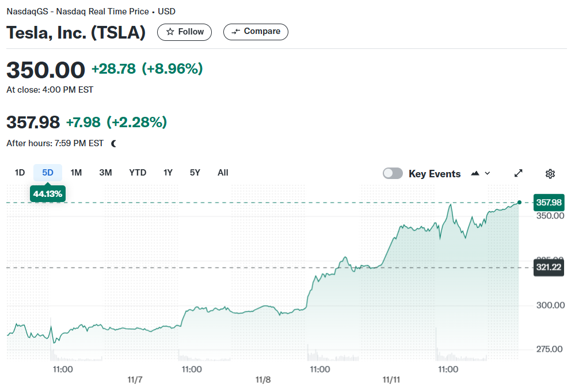Viewport: 571px width, 392px height.
Task: Click the after-hours moon icon
Action: click(x=113, y=143)
